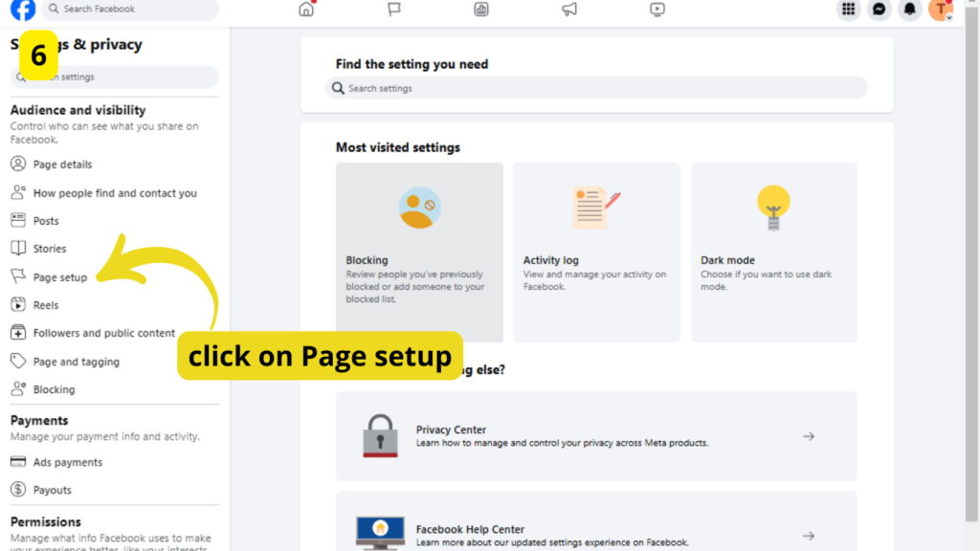Open the notifications bell icon

(x=910, y=10)
